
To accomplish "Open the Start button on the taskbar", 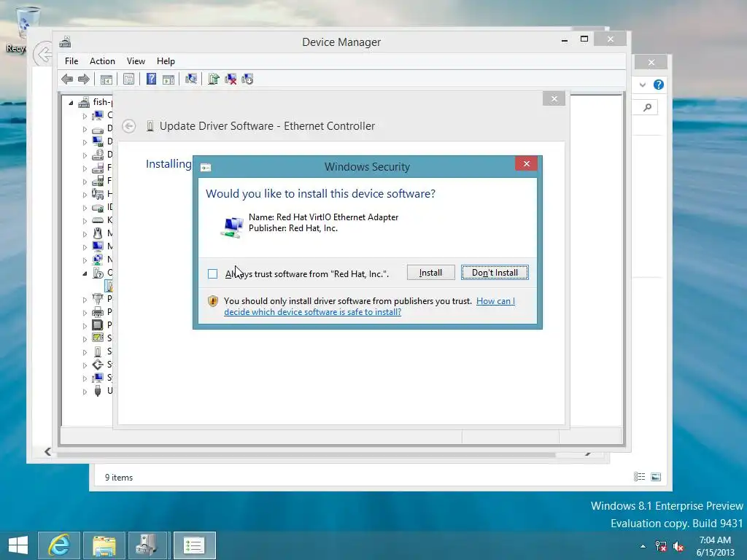I will [18, 545].
